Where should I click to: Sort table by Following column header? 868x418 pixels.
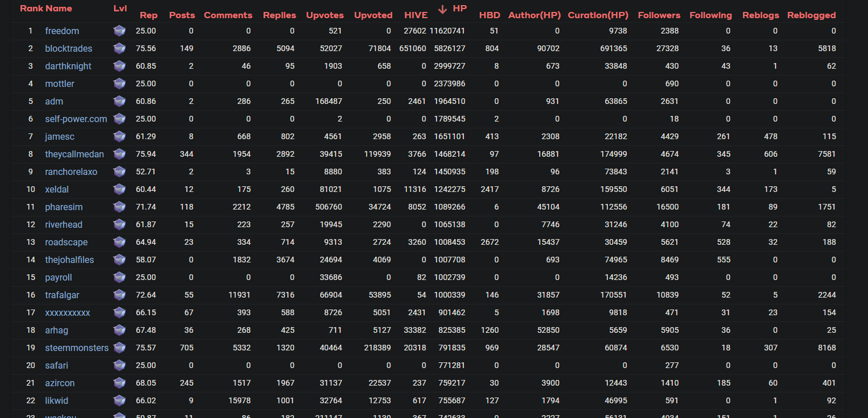pos(711,15)
